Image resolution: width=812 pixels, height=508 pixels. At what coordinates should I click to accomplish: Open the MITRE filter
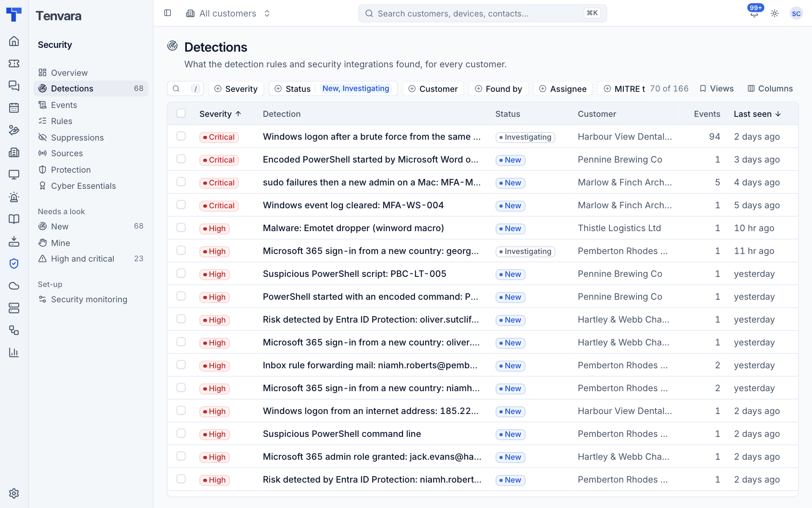point(622,88)
